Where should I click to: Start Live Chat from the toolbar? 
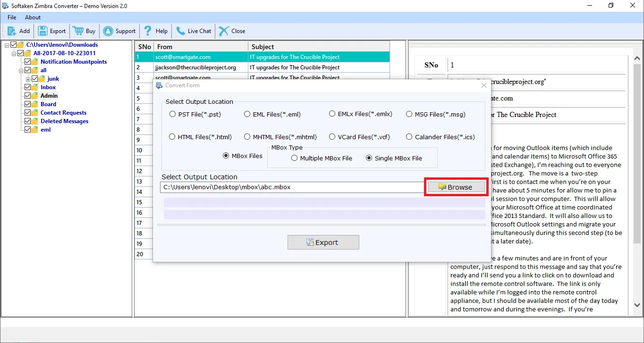(194, 31)
